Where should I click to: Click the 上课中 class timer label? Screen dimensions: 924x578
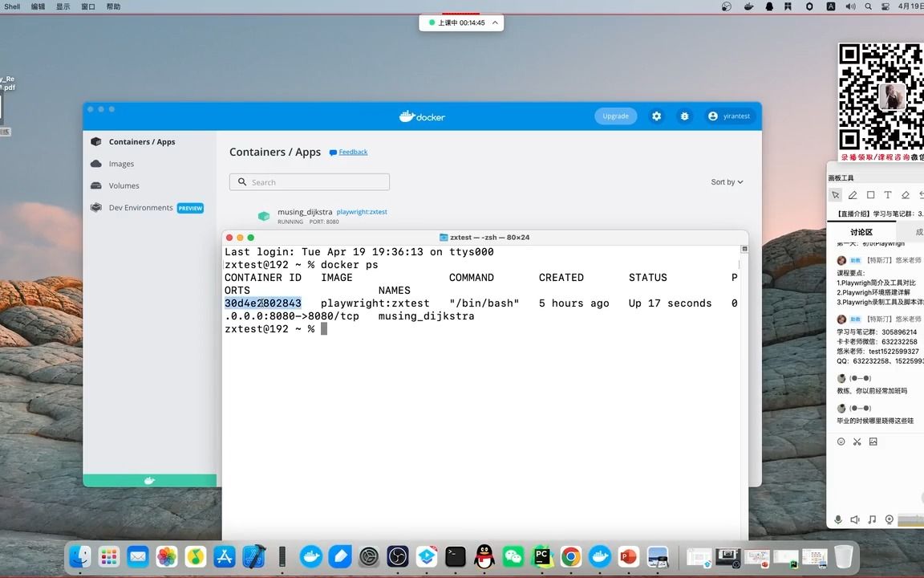click(461, 22)
